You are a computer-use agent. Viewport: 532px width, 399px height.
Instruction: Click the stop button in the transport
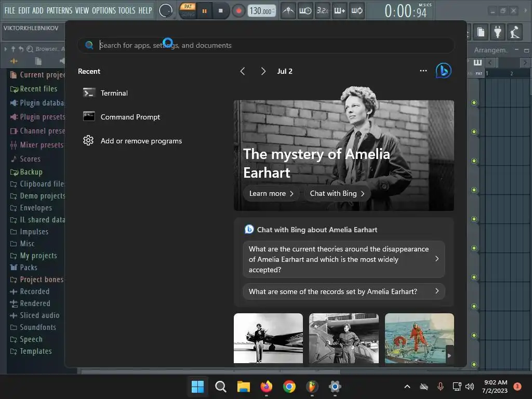(x=220, y=11)
